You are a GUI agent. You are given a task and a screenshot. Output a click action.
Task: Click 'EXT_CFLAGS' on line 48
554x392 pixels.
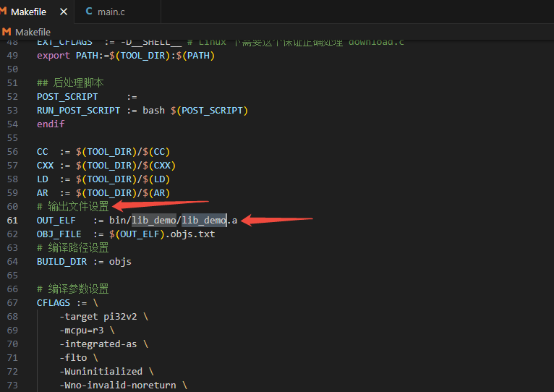pyautogui.click(x=64, y=43)
